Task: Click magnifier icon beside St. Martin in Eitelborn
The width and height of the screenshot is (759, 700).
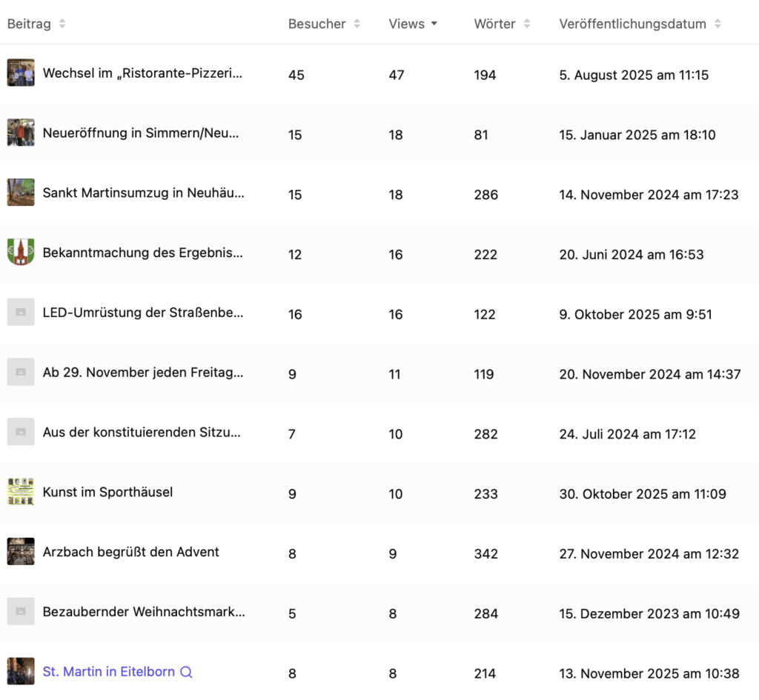Action: coord(187,672)
